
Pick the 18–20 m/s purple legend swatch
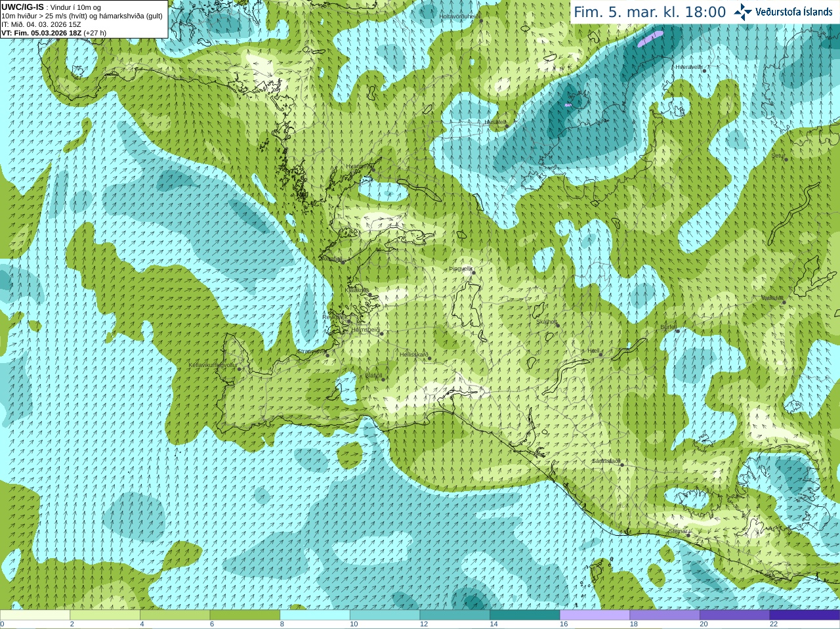(x=665, y=615)
